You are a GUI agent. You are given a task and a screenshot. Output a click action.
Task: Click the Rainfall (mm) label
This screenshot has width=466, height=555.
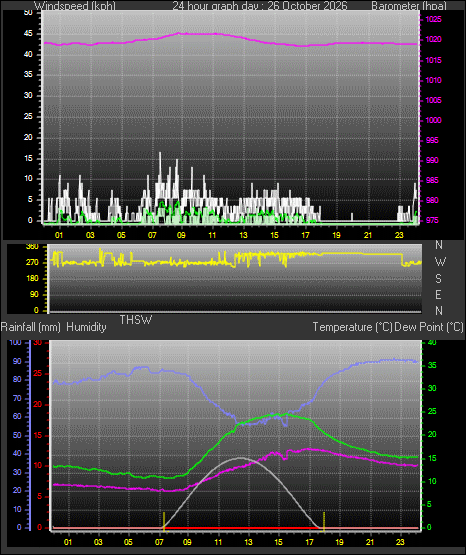click(30, 327)
